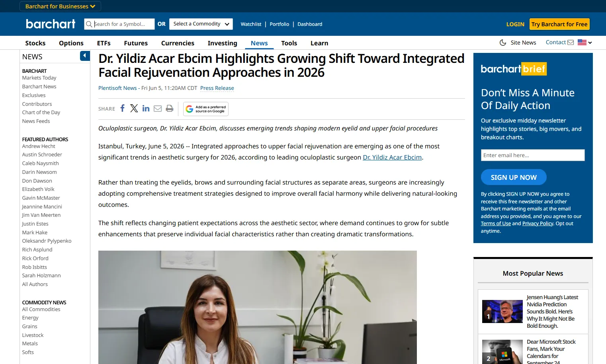Go to Dashboard
Viewport: 606px width, 364px height.
310,24
